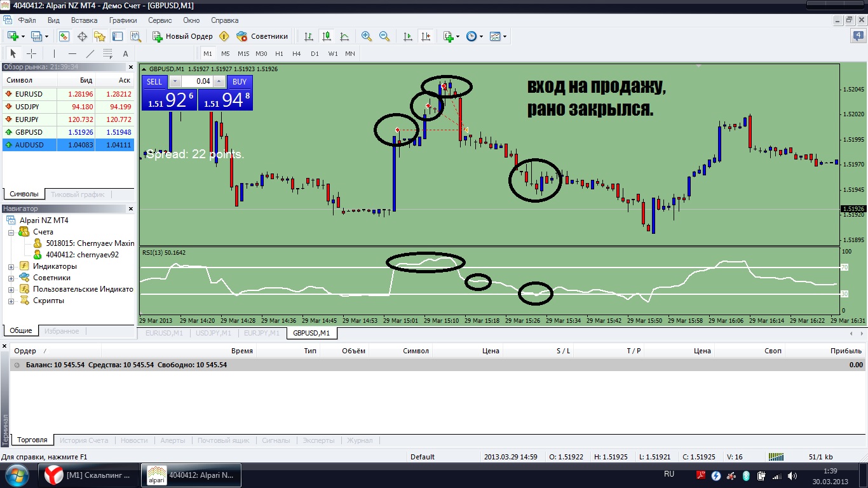This screenshot has width=868, height=488.
Task: Select the MN timeframe button
Action: pyautogui.click(x=350, y=53)
